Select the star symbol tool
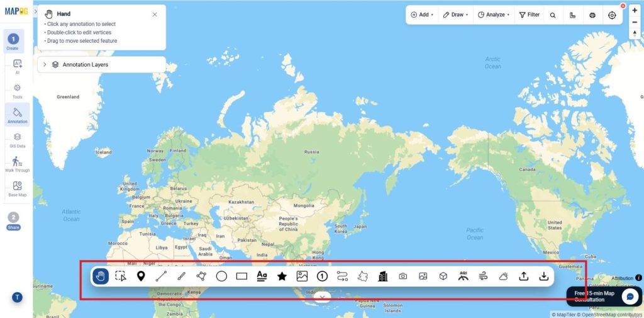Viewport: 644px width, 318px height. coord(282,276)
